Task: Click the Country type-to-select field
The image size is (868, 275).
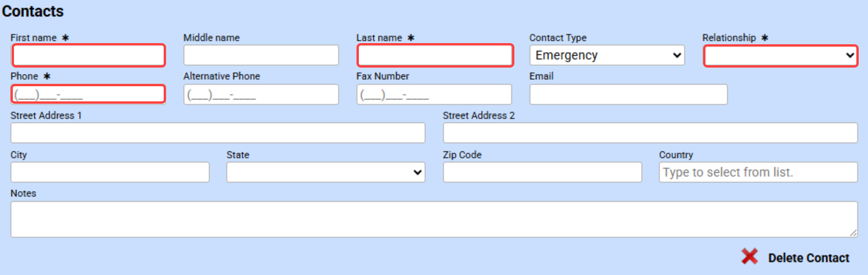Action: 758,172
